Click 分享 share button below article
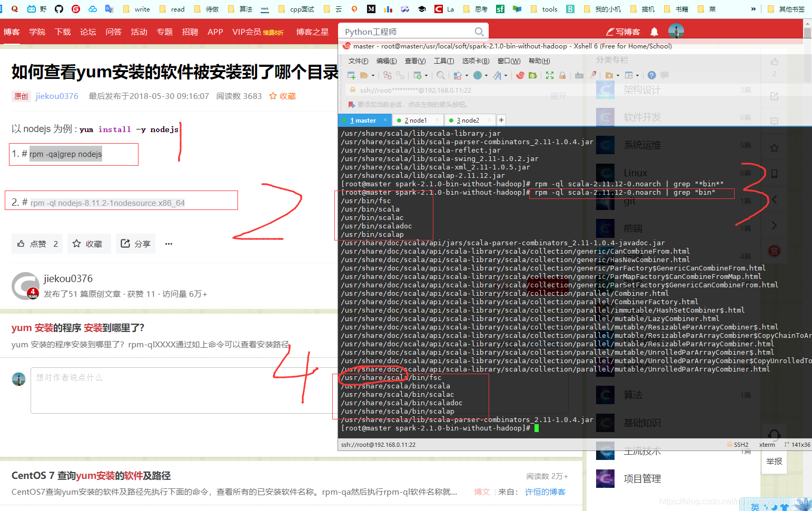Image resolution: width=812 pixels, height=511 pixels. tap(135, 244)
